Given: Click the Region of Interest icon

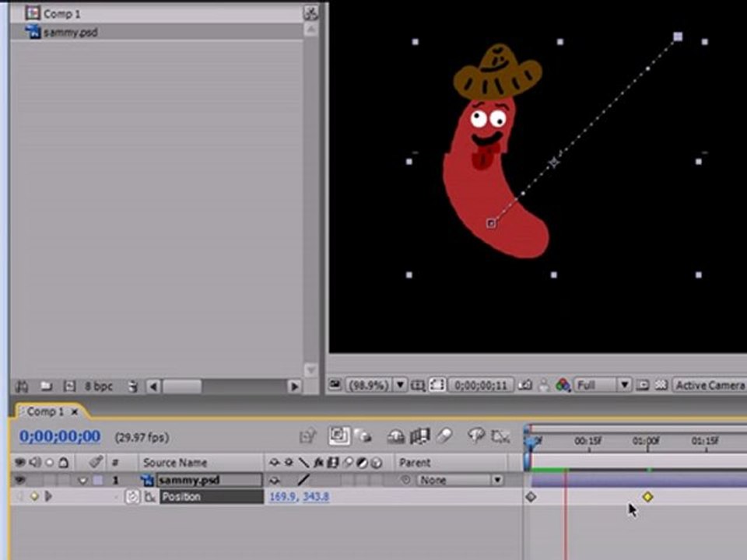Looking at the screenshot, I should (x=643, y=385).
